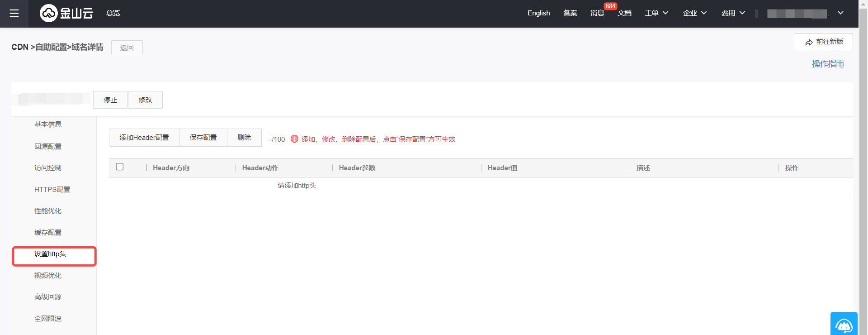Click the 返回 button
The width and height of the screenshot is (868, 335).
click(x=127, y=48)
